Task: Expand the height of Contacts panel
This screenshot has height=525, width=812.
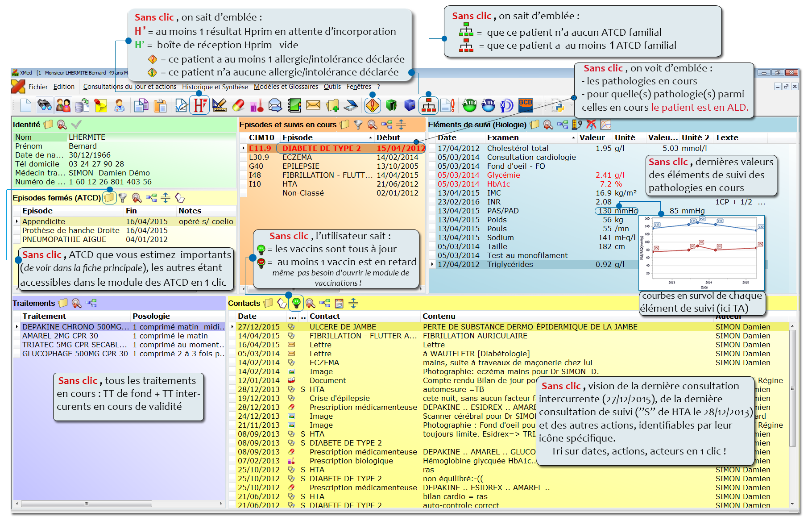Action: pyautogui.click(x=353, y=304)
